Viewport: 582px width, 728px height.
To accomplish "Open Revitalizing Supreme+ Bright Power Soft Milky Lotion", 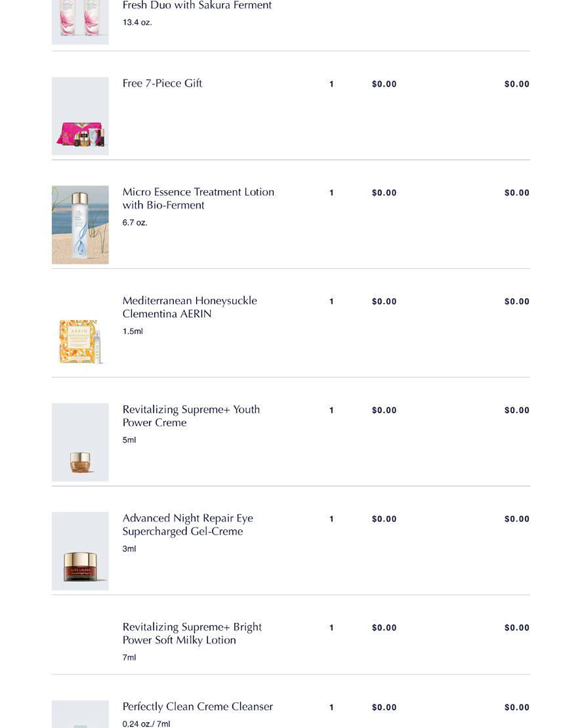I will (192, 634).
